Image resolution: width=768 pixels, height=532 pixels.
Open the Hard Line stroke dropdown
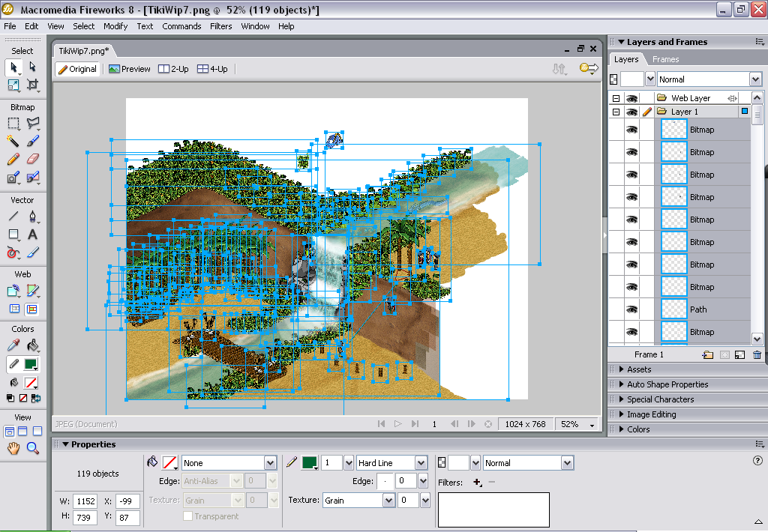click(421, 463)
